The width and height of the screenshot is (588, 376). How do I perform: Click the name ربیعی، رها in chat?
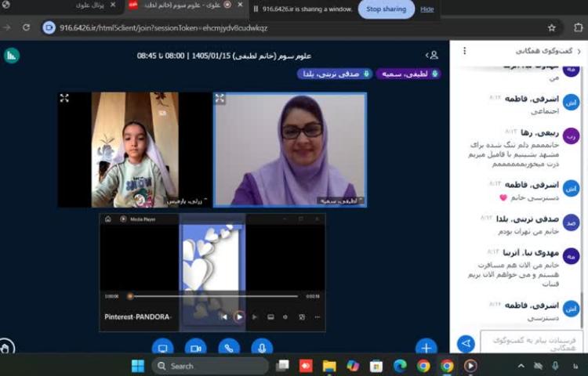coord(539,132)
